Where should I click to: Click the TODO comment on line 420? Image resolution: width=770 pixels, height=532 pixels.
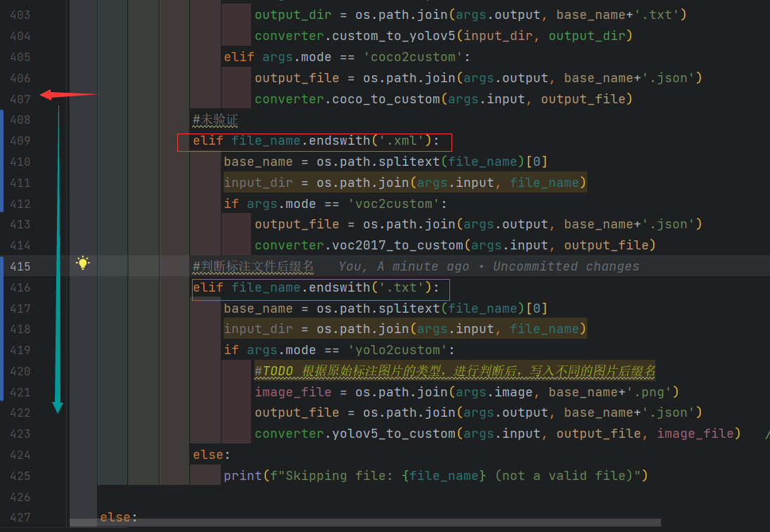point(454,370)
